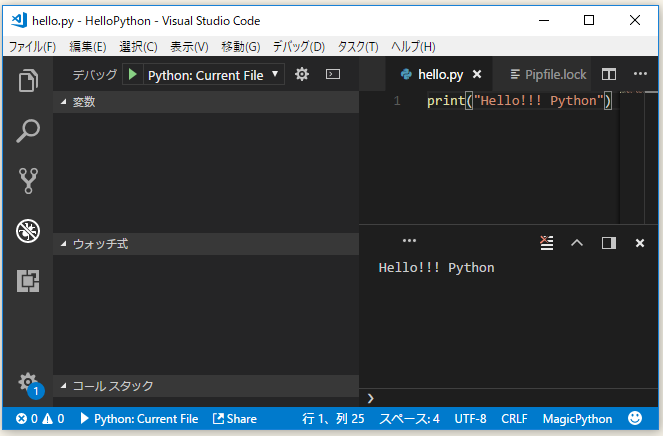
Task: Open the Debug Console icon
Action: [x=334, y=74]
